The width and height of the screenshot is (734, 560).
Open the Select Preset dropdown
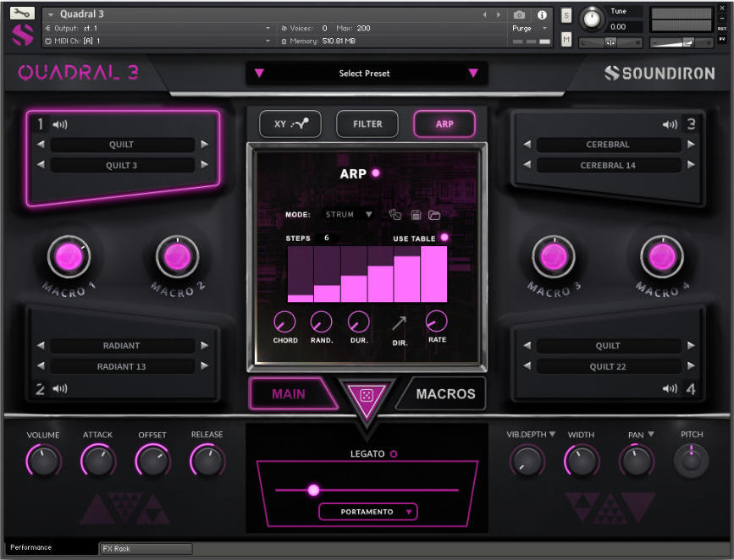point(367,74)
